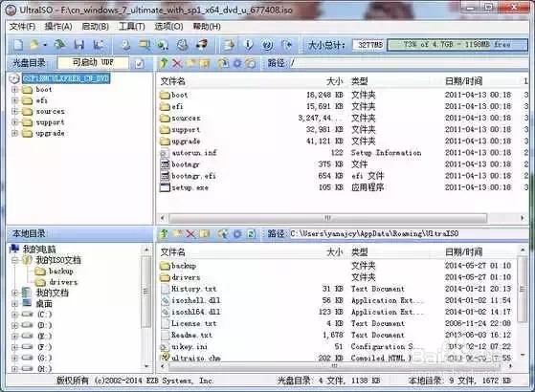Click the Extract icon in the disc toolbar
This screenshot has height=392, width=535.
pyautogui.click(x=223, y=63)
